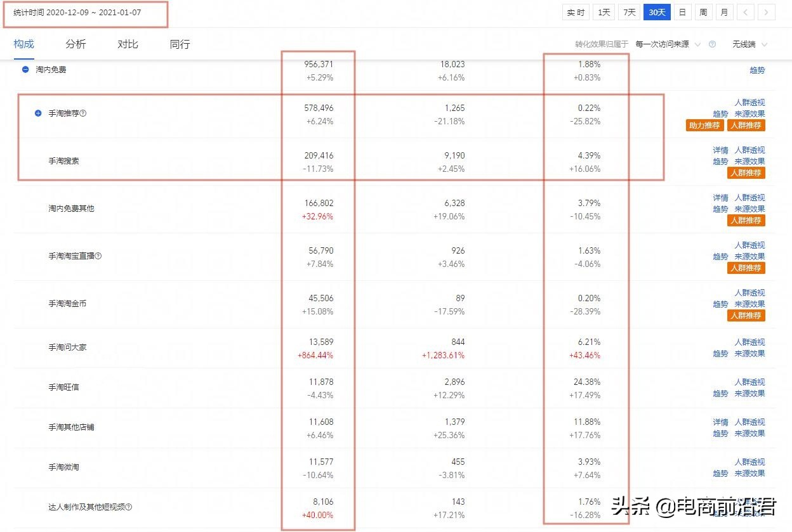Click help icon beside 手淘淘宝直播
Image resolution: width=792 pixels, height=532 pixels.
coord(98,256)
